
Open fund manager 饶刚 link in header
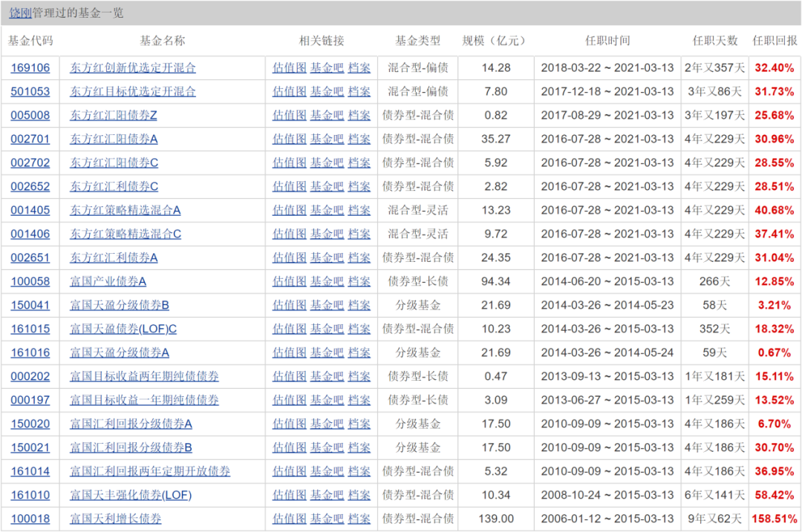click(21, 13)
